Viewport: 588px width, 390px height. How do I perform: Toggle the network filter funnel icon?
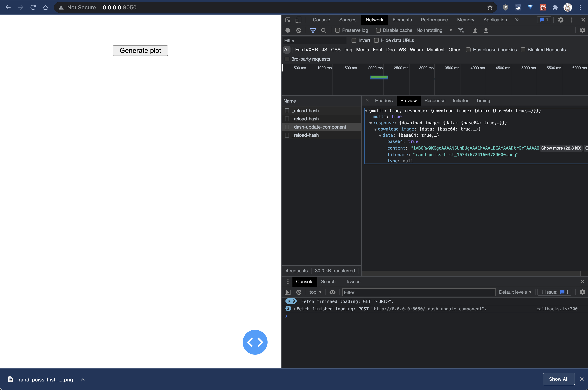313,30
